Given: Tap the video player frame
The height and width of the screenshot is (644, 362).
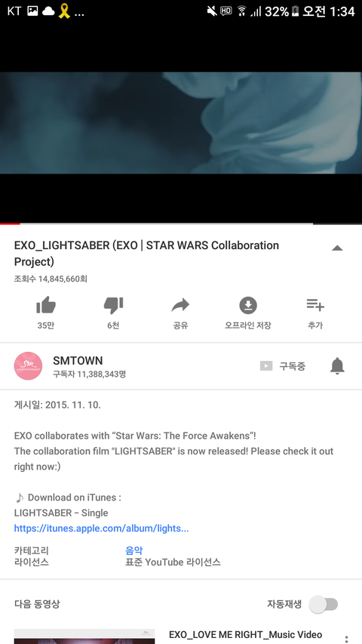Looking at the screenshot, I should click(x=181, y=123).
